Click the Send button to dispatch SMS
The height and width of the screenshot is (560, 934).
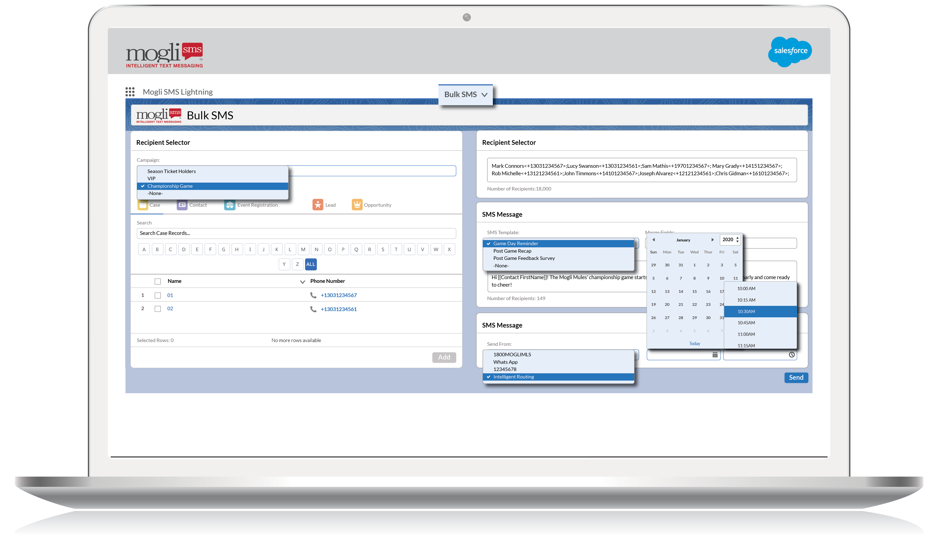pos(795,377)
